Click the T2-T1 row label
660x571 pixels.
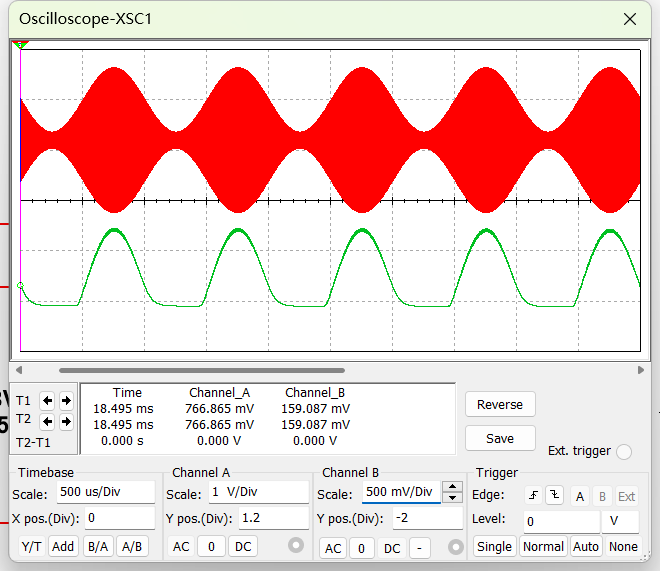[33, 443]
